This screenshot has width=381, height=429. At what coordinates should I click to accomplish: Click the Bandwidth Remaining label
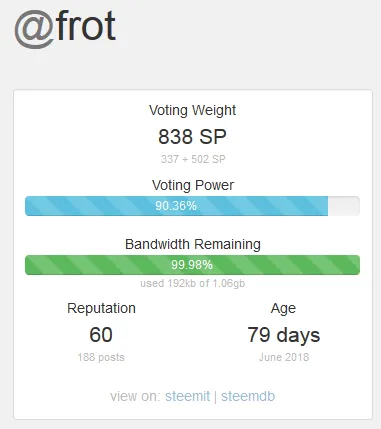pyautogui.click(x=193, y=244)
